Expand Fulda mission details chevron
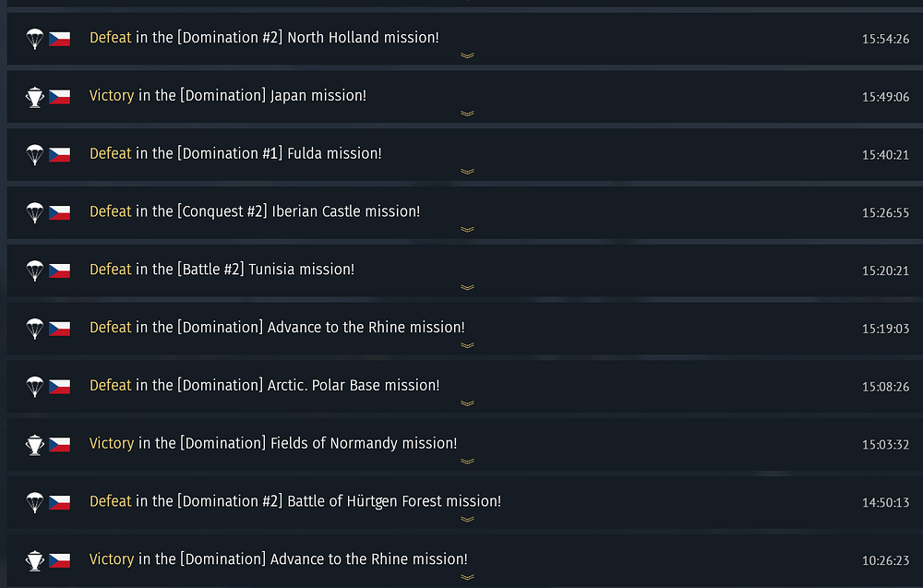Image resolution: width=923 pixels, height=588 pixels. tap(467, 172)
